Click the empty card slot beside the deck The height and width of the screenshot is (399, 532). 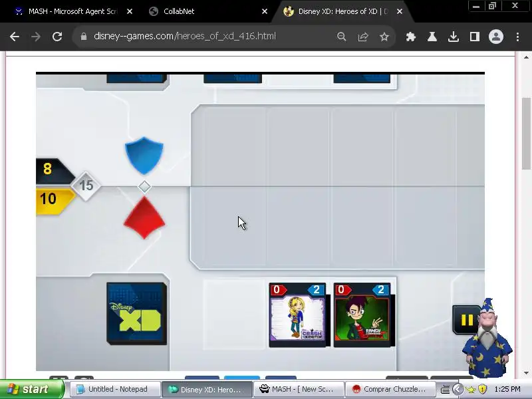[233, 314]
